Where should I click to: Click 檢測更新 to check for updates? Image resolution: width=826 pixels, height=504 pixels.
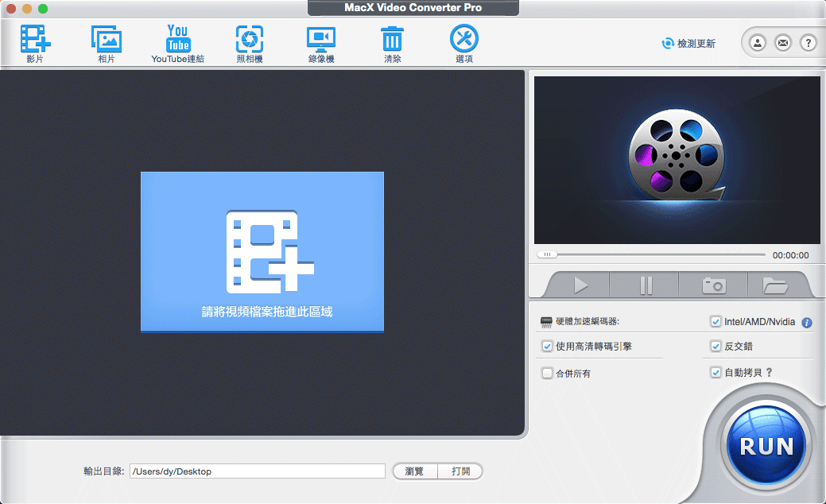point(688,43)
